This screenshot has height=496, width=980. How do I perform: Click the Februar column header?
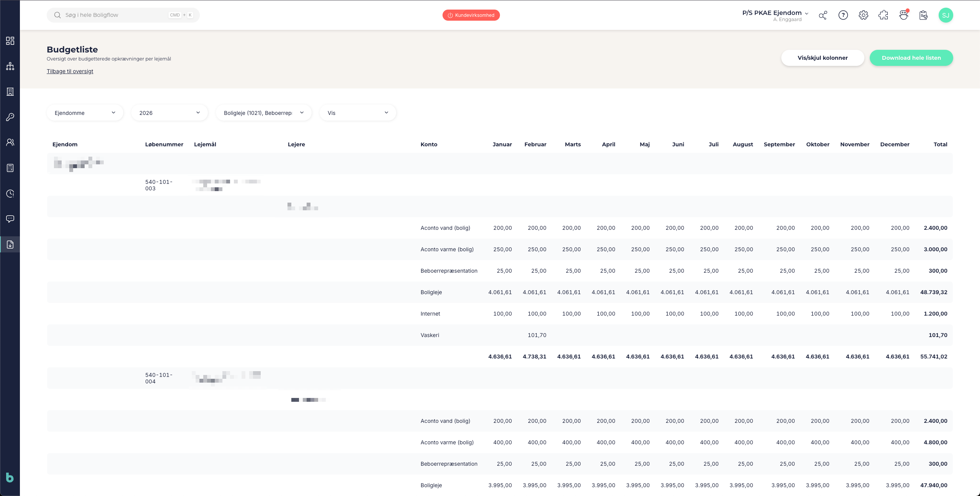point(535,144)
